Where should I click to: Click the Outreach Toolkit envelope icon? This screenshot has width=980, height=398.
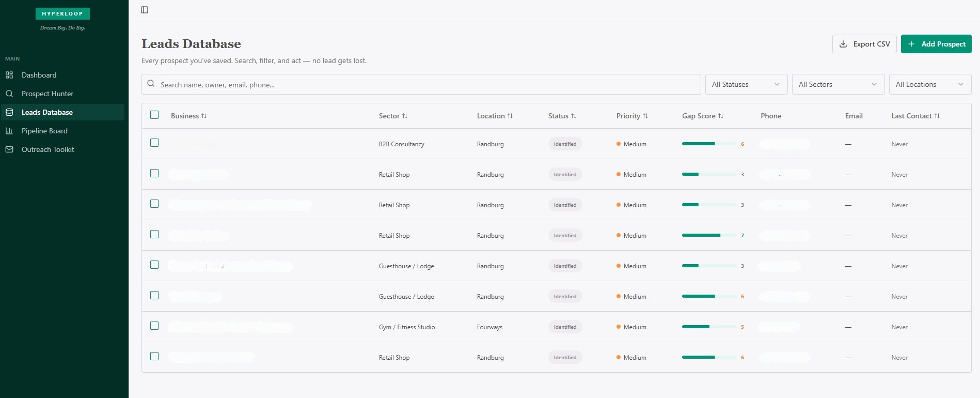(x=9, y=149)
